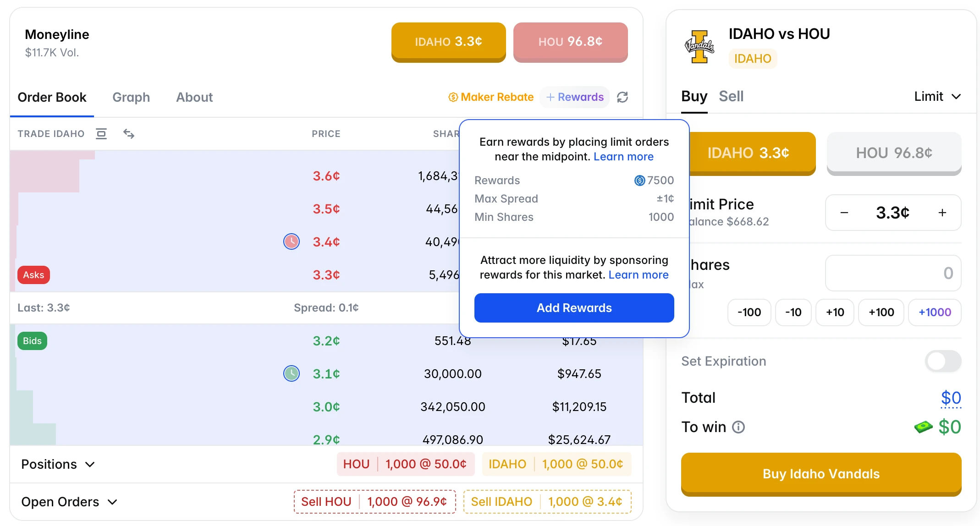
Task: Increase limit price with the plus stepper
Action: tap(942, 213)
